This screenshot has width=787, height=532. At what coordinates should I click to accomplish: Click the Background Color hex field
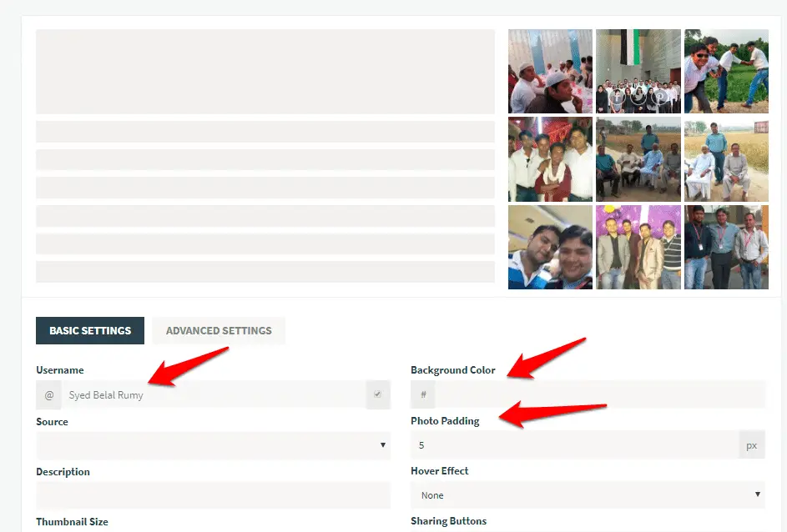pos(600,394)
